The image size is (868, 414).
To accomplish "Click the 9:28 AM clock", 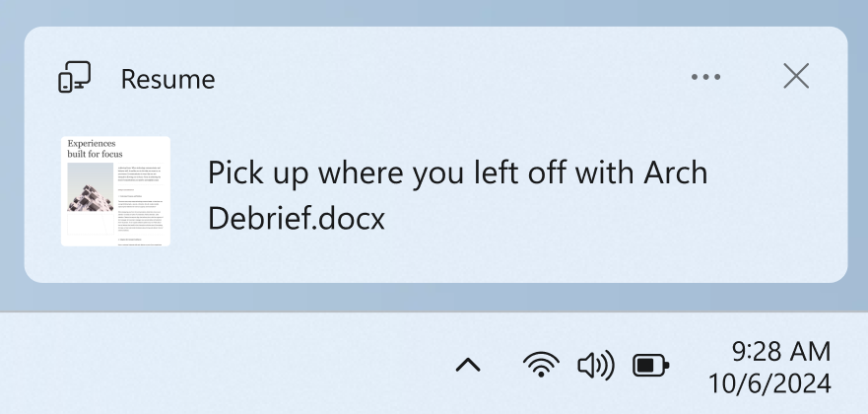I will [x=780, y=351].
